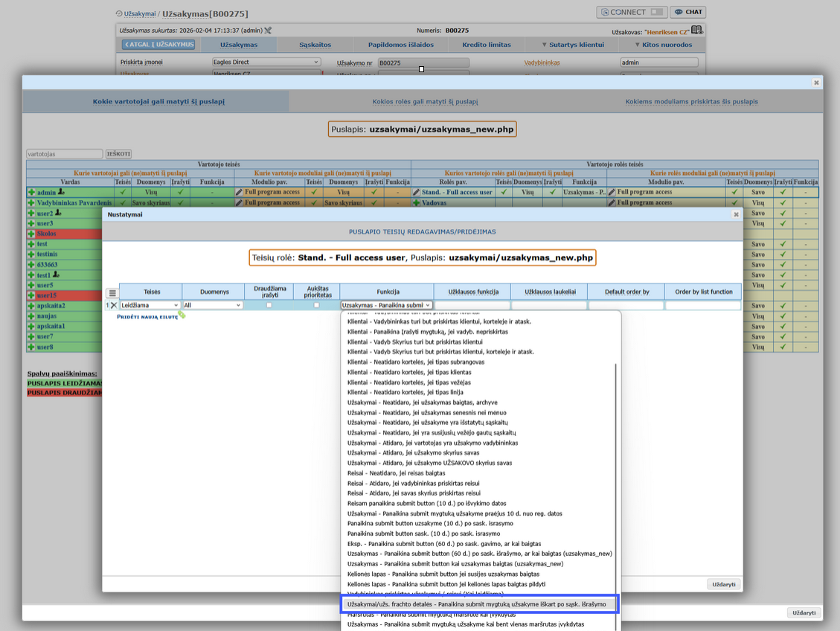The height and width of the screenshot is (631, 840).
Task: Click the plus icon next to Vadovas role
Action: pos(416,203)
